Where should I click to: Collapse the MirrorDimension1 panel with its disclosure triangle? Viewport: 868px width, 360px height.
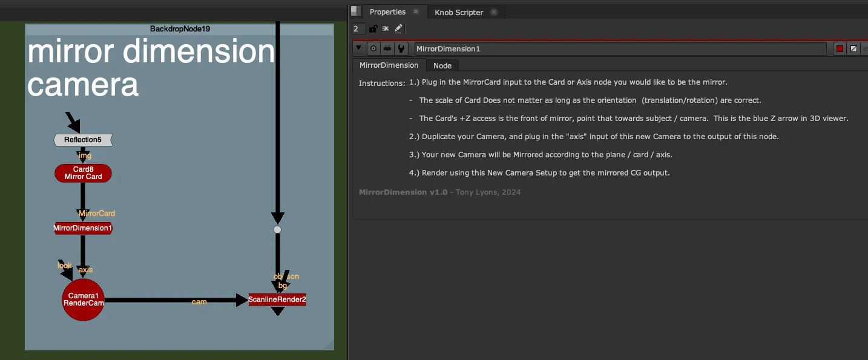tap(359, 48)
